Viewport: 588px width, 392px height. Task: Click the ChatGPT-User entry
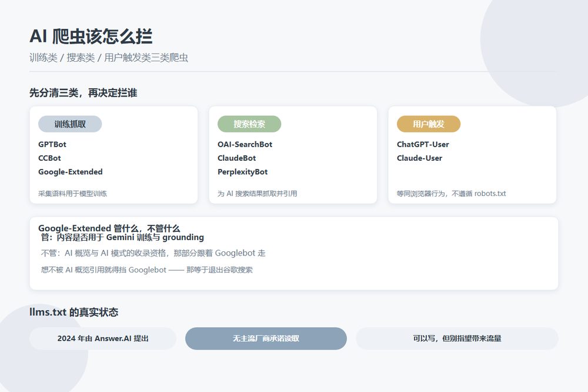coord(423,144)
